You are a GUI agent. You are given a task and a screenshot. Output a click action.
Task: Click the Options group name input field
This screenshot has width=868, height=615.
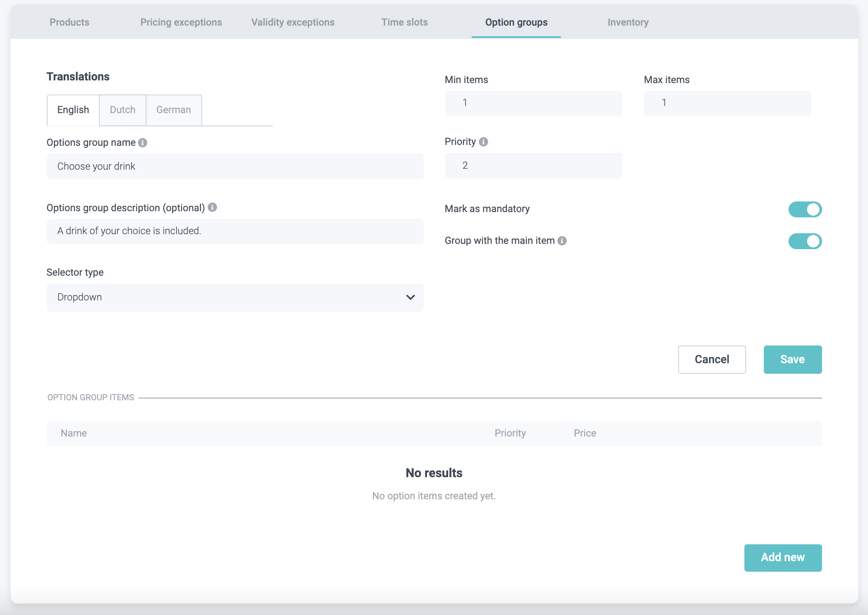[234, 167]
